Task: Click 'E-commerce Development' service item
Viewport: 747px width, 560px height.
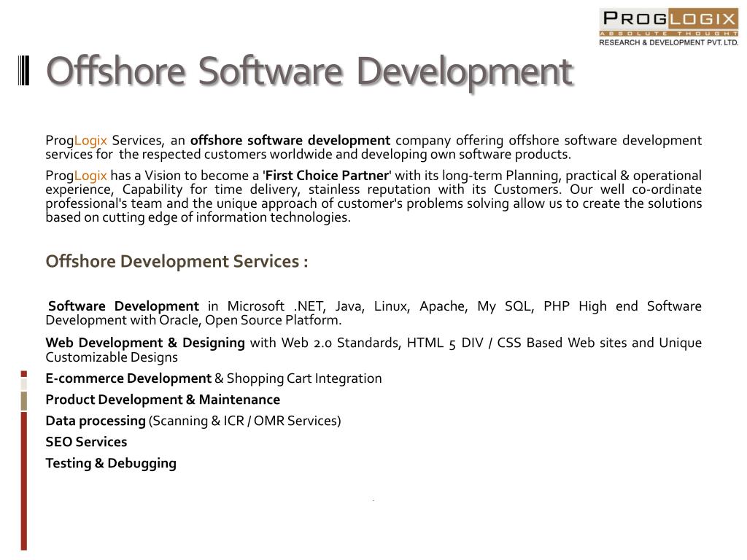Action: (128, 378)
